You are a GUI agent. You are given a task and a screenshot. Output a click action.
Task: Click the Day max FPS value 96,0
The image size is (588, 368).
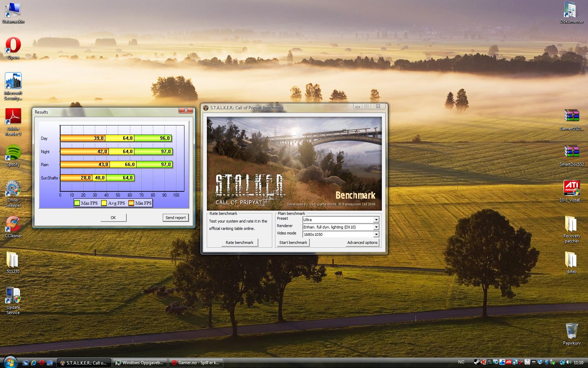pyautogui.click(x=164, y=138)
